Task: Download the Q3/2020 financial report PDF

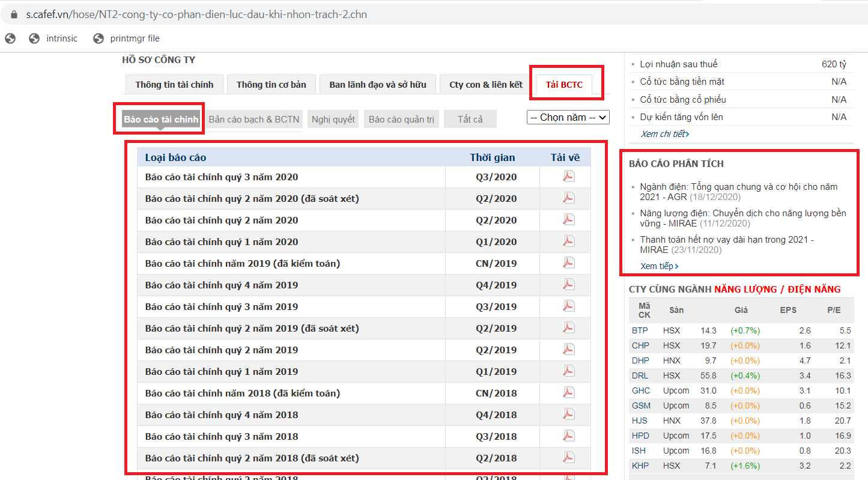Action: click(568, 177)
